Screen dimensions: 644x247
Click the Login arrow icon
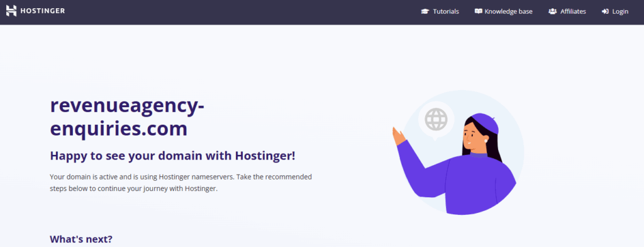click(x=605, y=11)
